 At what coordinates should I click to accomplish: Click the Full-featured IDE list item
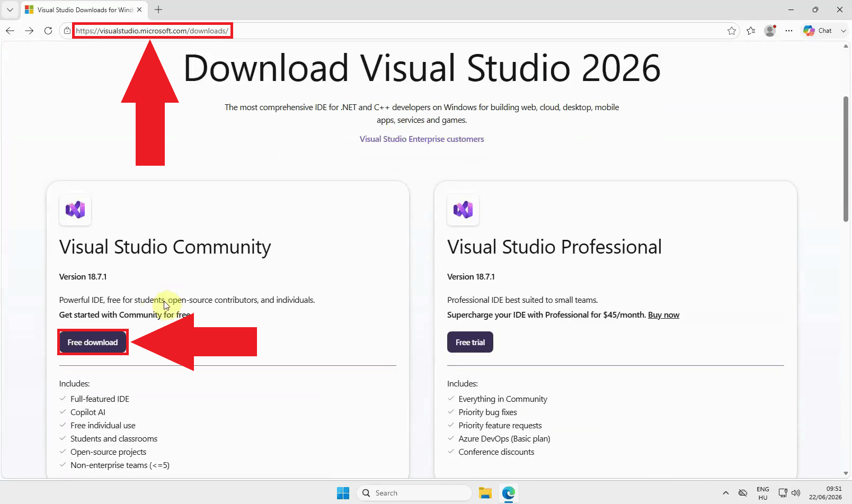tap(100, 399)
